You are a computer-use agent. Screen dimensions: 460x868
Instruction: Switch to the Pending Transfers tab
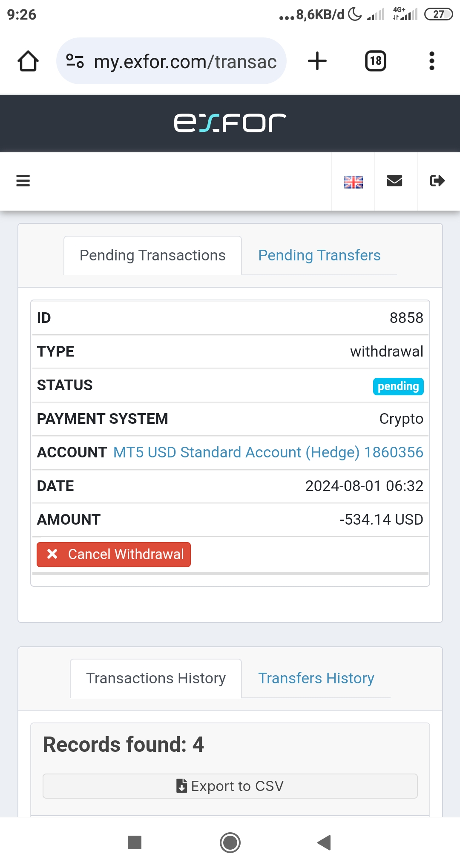tap(319, 255)
